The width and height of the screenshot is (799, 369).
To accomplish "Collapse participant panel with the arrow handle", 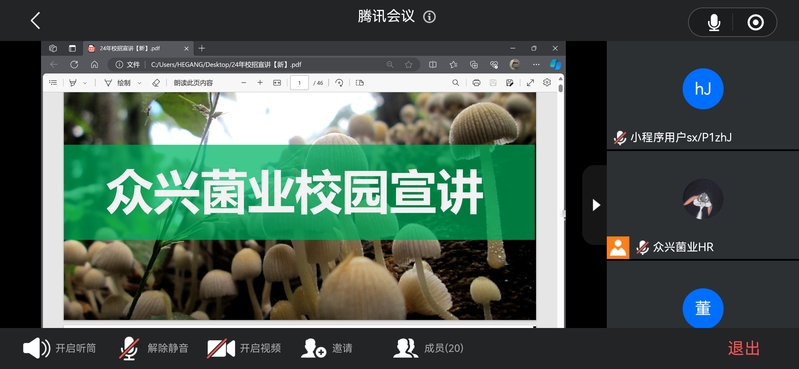I will coord(595,205).
